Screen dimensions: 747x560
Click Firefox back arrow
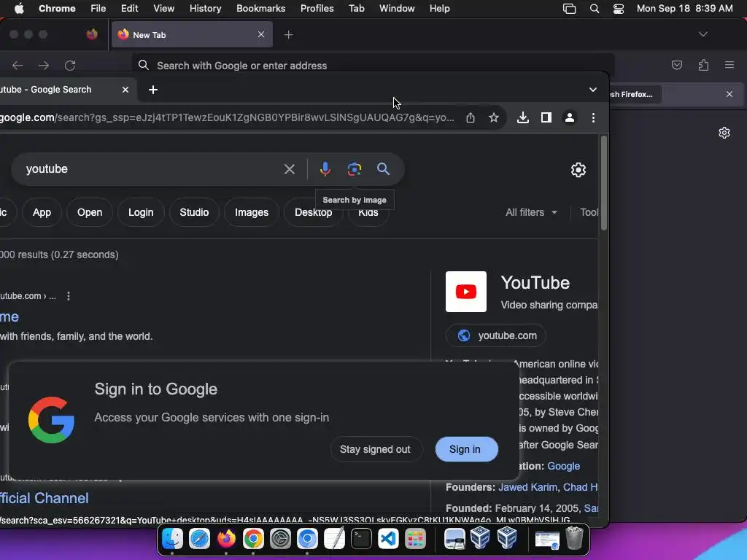pyautogui.click(x=18, y=65)
